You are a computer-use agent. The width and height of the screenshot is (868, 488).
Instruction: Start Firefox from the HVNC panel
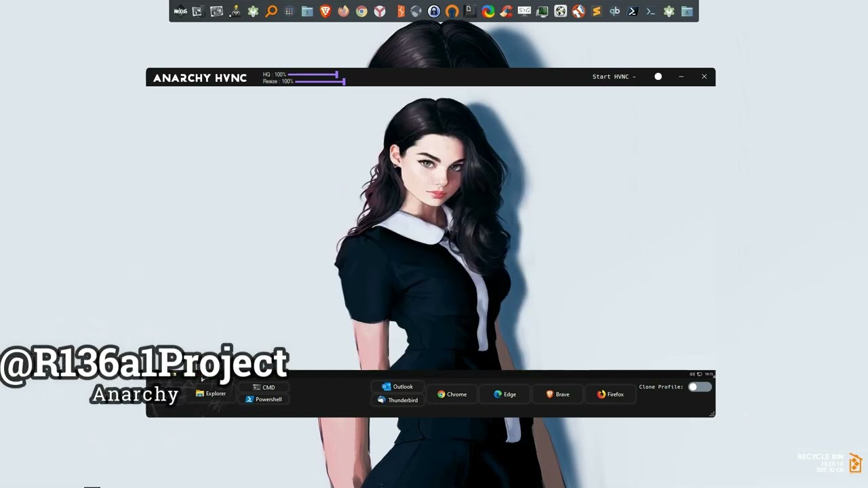(610, 394)
